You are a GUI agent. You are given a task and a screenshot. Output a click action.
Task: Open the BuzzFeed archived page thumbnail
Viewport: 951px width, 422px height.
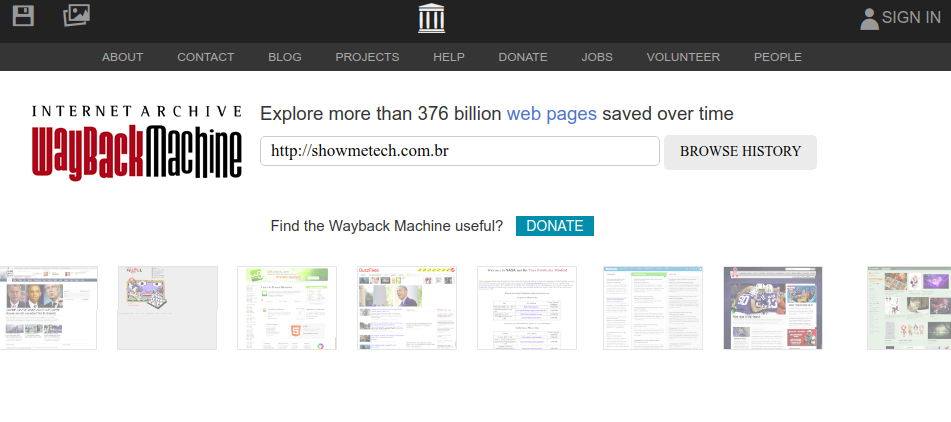[x=406, y=308]
